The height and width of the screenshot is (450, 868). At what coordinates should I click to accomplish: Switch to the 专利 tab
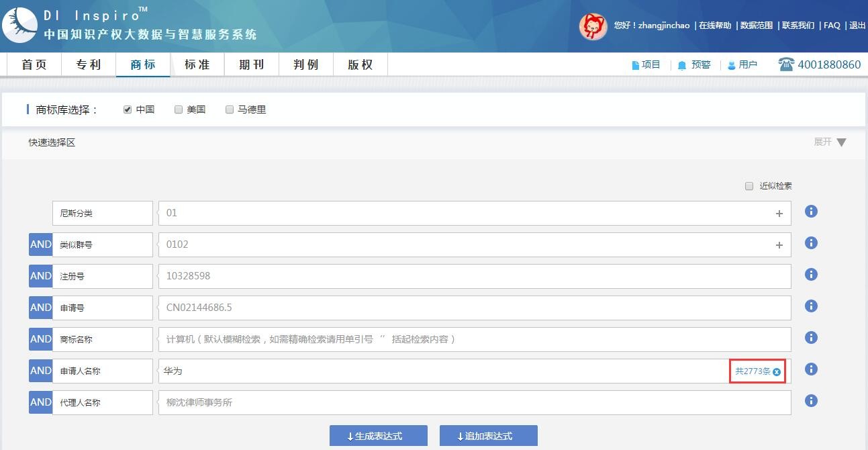88,64
